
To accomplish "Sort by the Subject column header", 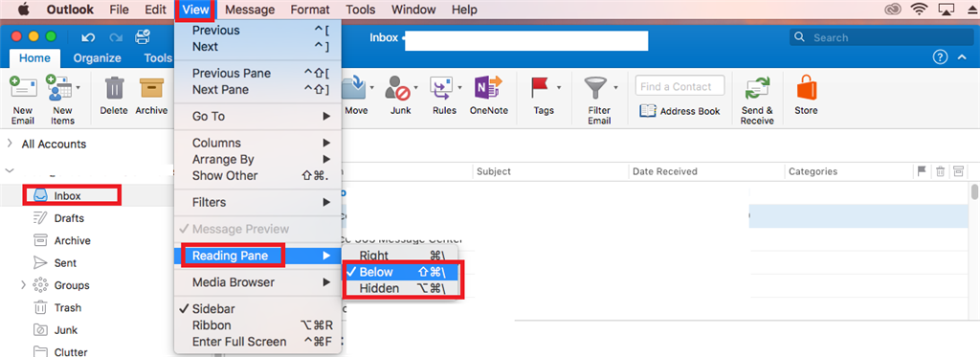I will pos(494,171).
